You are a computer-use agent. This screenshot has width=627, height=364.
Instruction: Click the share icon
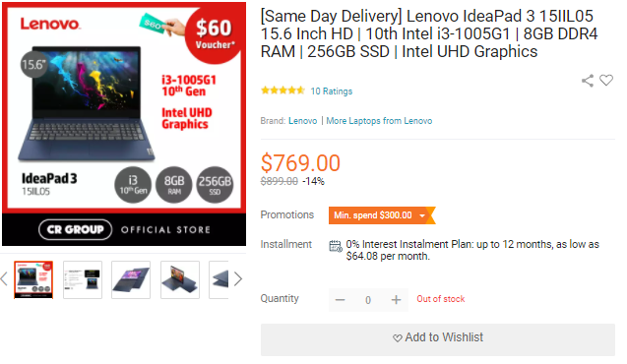(588, 81)
